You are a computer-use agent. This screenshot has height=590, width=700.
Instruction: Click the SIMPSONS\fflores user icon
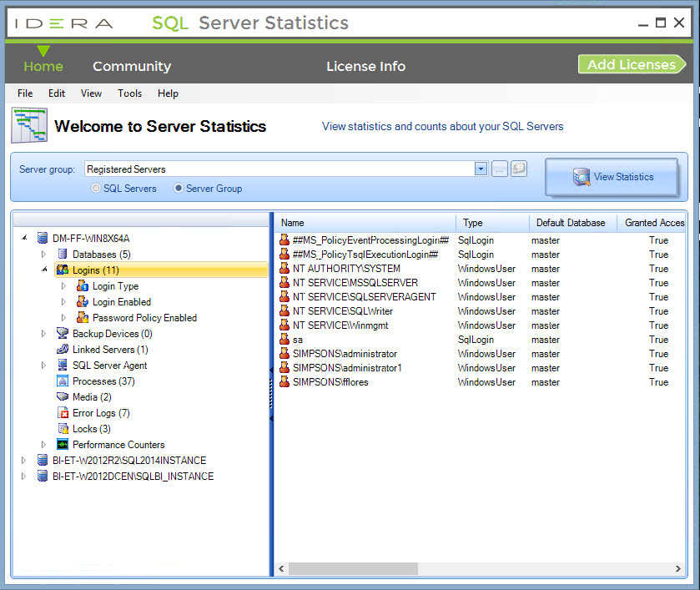(x=285, y=381)
